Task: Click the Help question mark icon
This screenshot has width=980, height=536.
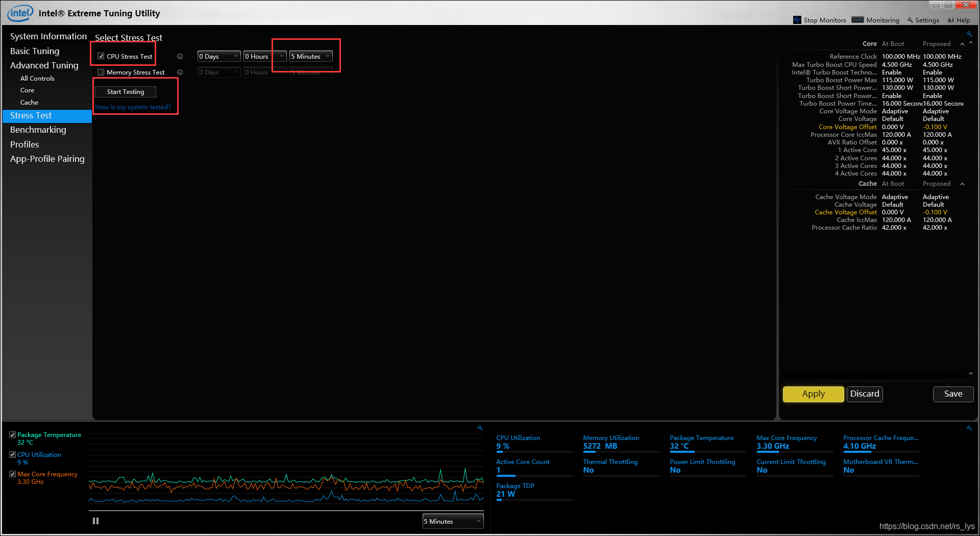Action: point(951,20)
